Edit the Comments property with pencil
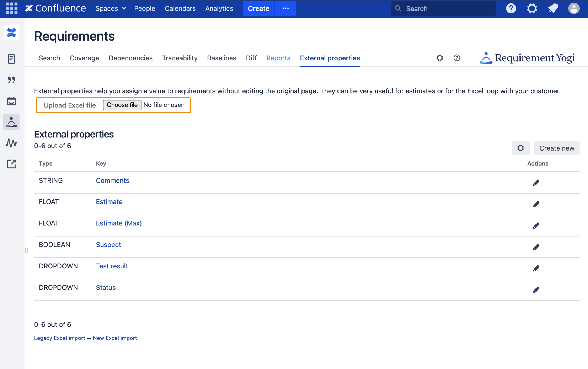The height and width of the screenshot is (369, 588). point(536,183)
